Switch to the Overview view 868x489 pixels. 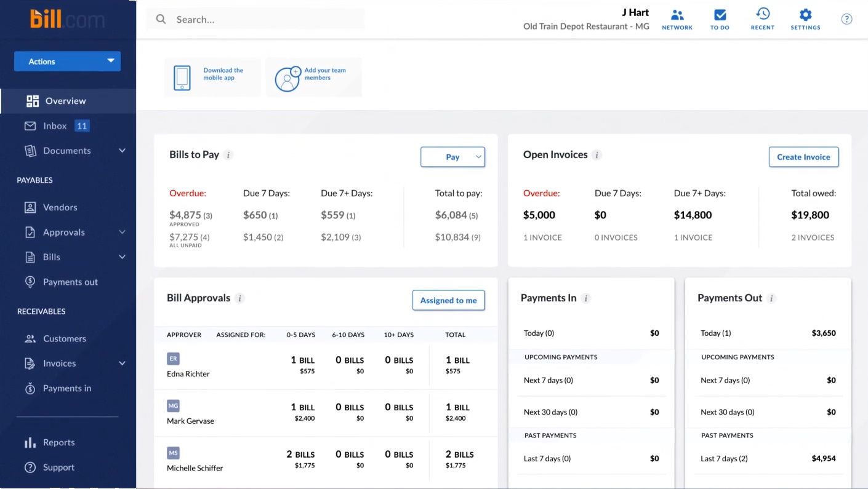(65, 100)
